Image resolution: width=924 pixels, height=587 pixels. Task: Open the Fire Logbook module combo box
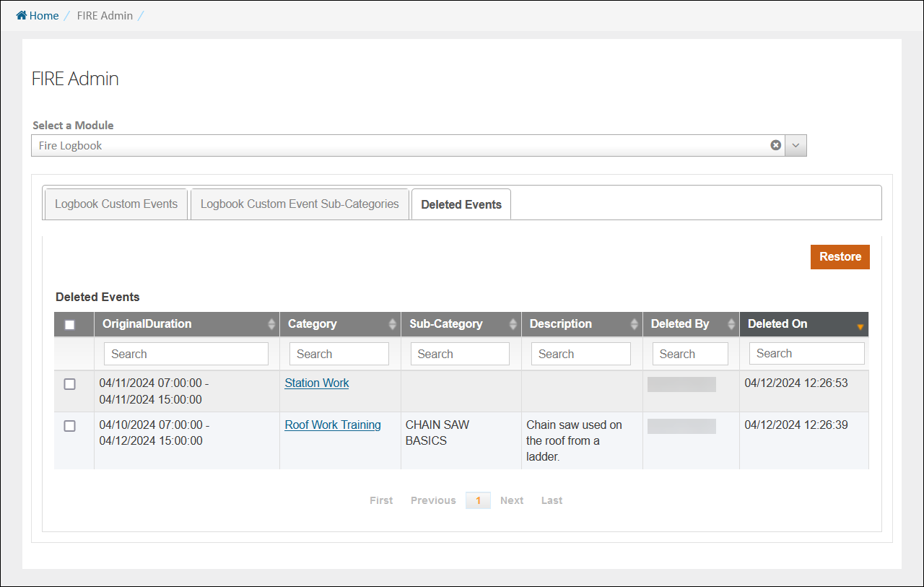(397, 145)
